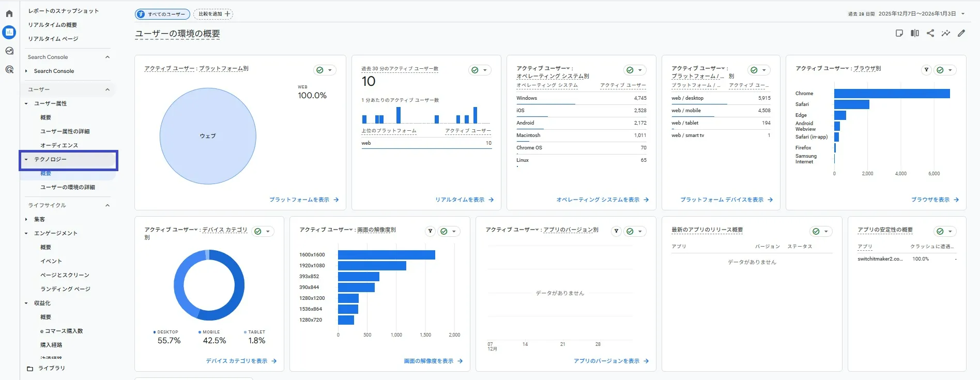Click the pencil edit report icon

point(961,33)
